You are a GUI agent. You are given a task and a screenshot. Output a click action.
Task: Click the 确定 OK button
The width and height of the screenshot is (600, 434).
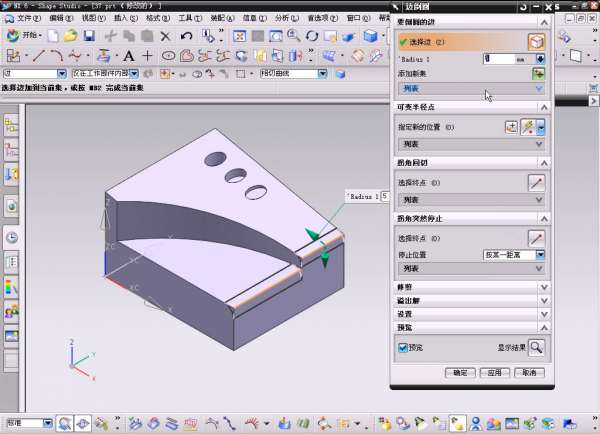[459, 372]
